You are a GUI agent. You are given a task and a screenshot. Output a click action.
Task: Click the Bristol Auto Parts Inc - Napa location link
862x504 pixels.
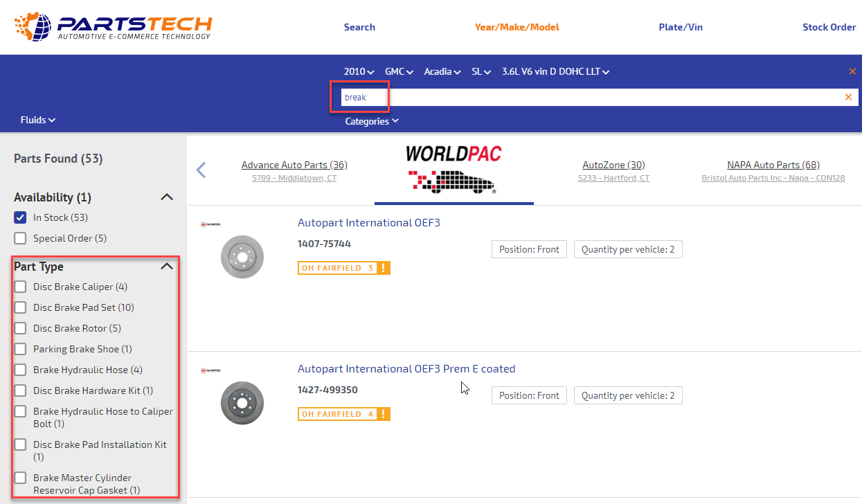[773, 178]
